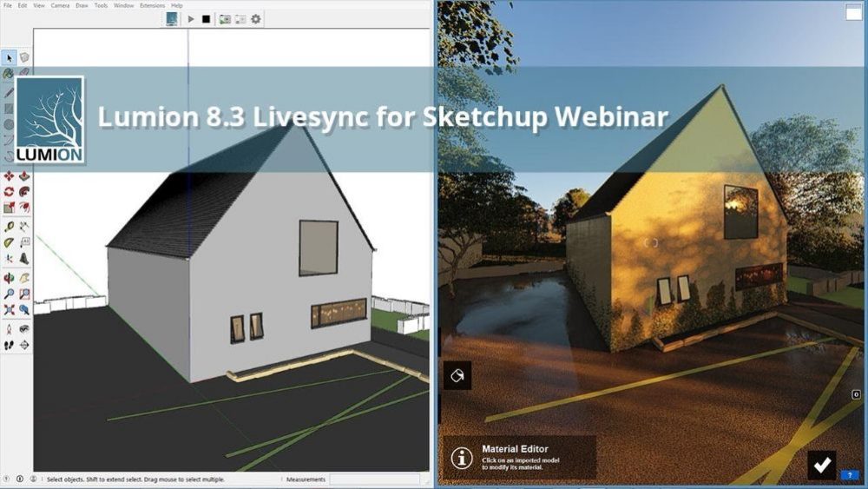Click the Lumion paint bucket material button
The height and width of the screenshot is (489, 868).
pyautogui.click(x=457, y=375)
